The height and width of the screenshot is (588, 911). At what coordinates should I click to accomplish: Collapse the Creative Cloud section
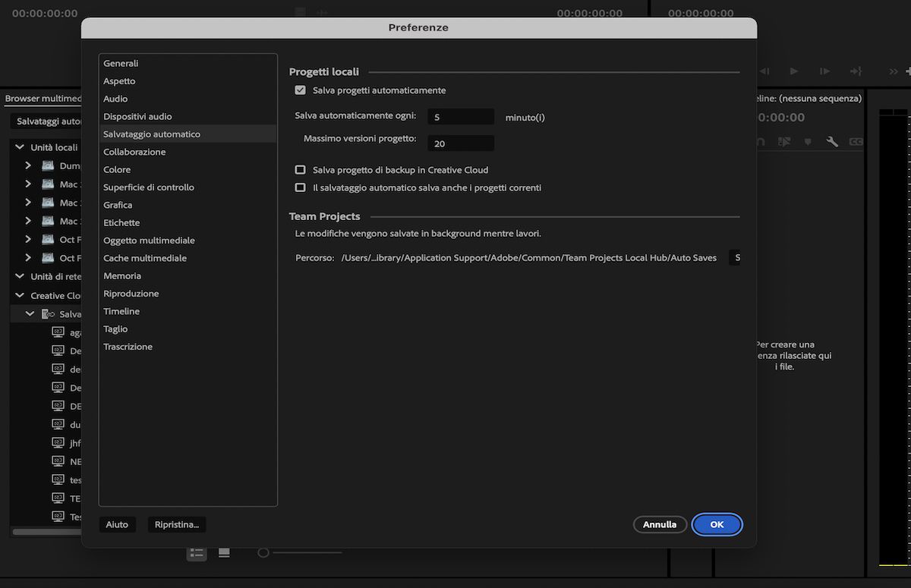click(x=20, y=296)
